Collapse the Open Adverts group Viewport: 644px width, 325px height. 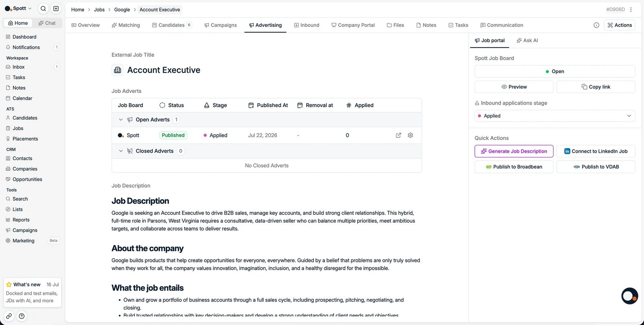[121, 120]
